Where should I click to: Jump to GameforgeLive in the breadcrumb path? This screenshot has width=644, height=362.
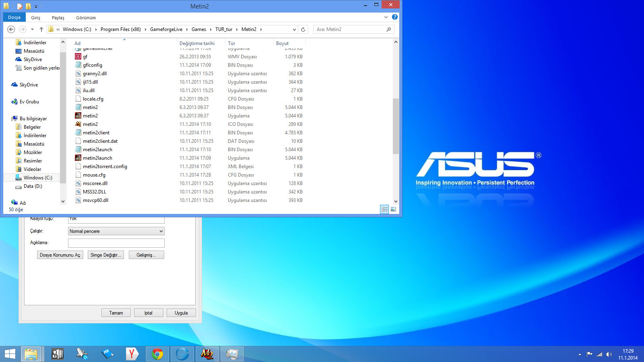[166, 29]
